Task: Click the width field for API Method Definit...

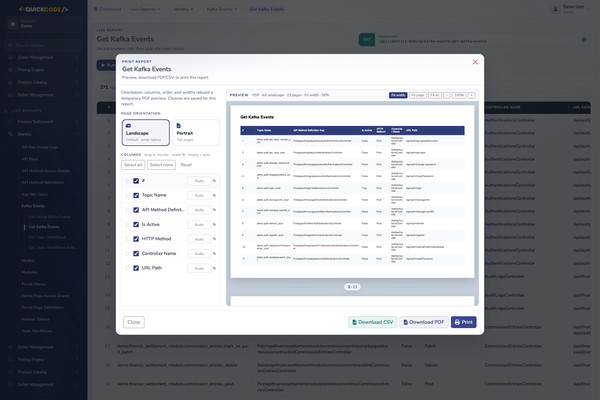Action: (x=199, y=210)
